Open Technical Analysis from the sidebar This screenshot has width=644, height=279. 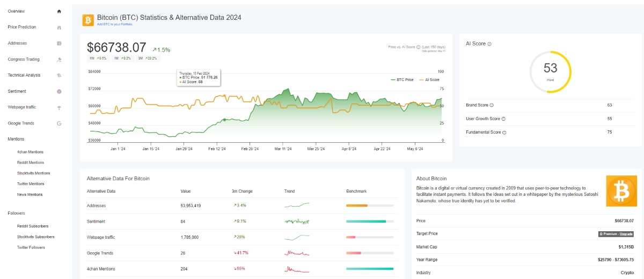[24, 75]
